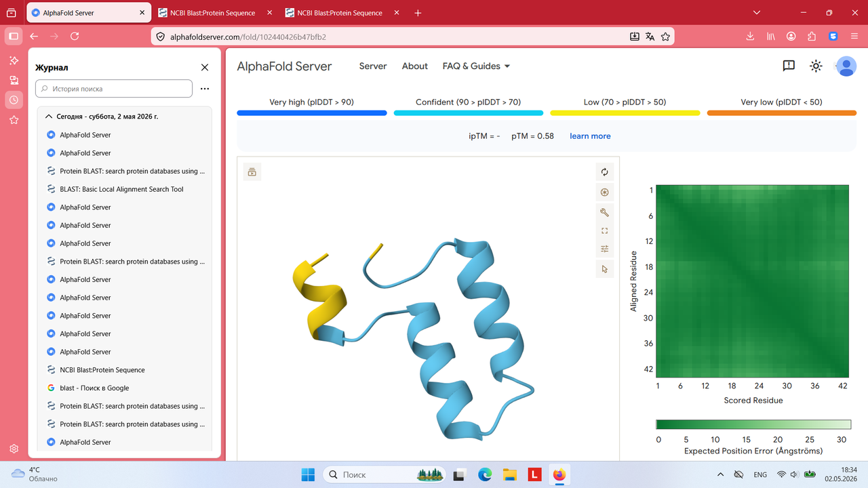This screenshot has width=868, height=488.
Task: Click the blue extension icon in toolbar
Action: (x=833, y=37)
